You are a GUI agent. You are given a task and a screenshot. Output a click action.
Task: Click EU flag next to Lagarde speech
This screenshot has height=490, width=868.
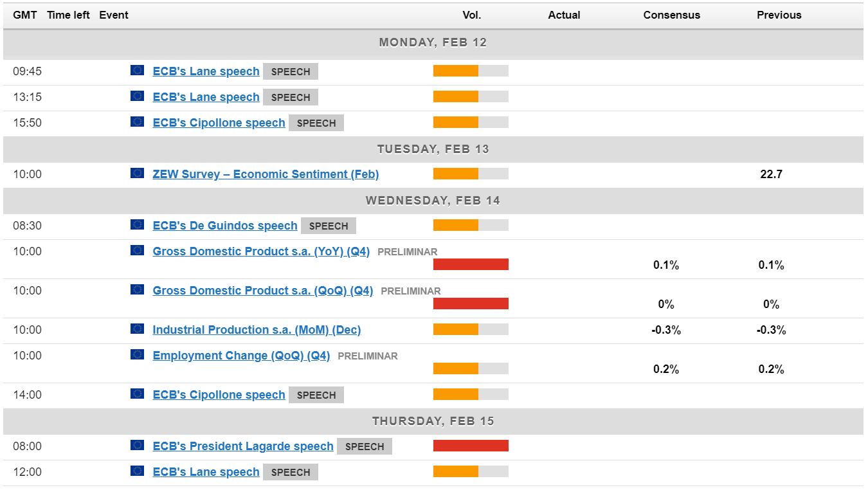point(137,445)
